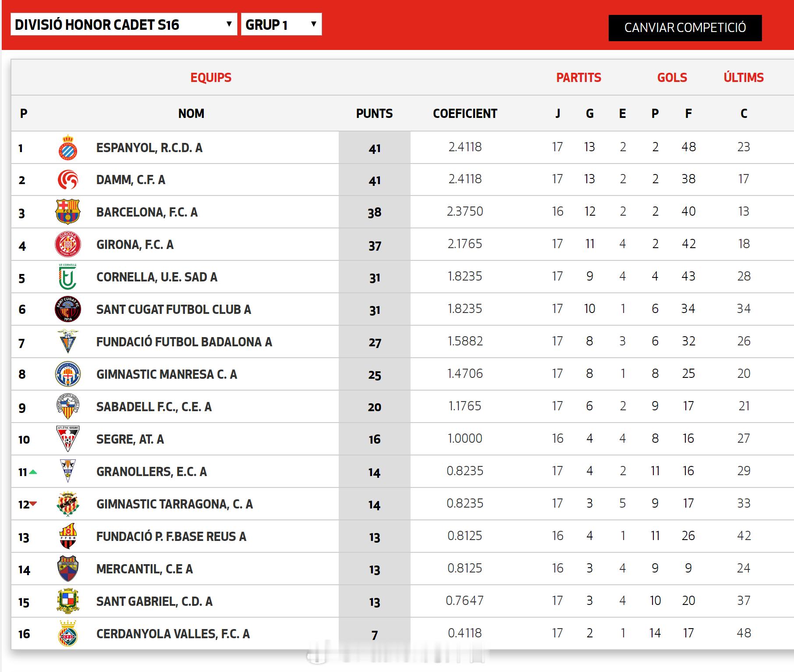The height and width of the screenshot is (672, 794).
Task: Open the CORNELLA, U.E. SAD A link
Action: point(157,277)
